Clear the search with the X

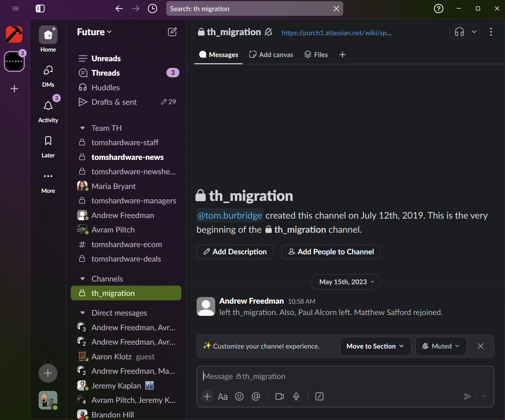(x=336, y=9)
